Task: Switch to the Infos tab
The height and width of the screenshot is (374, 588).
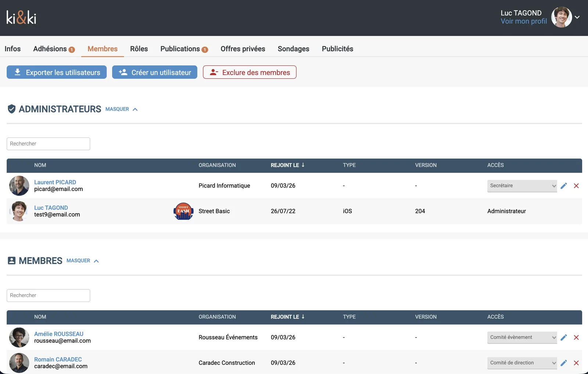Action: point(12,49)
